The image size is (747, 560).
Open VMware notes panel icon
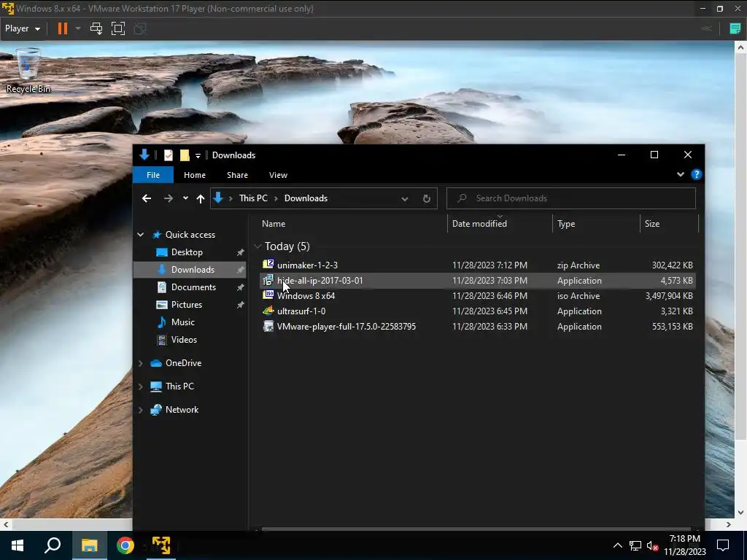click(735, 28)
